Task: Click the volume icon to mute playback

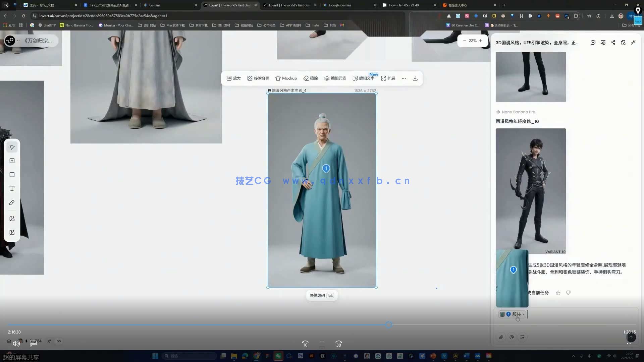Action: (x=16, y=343)
